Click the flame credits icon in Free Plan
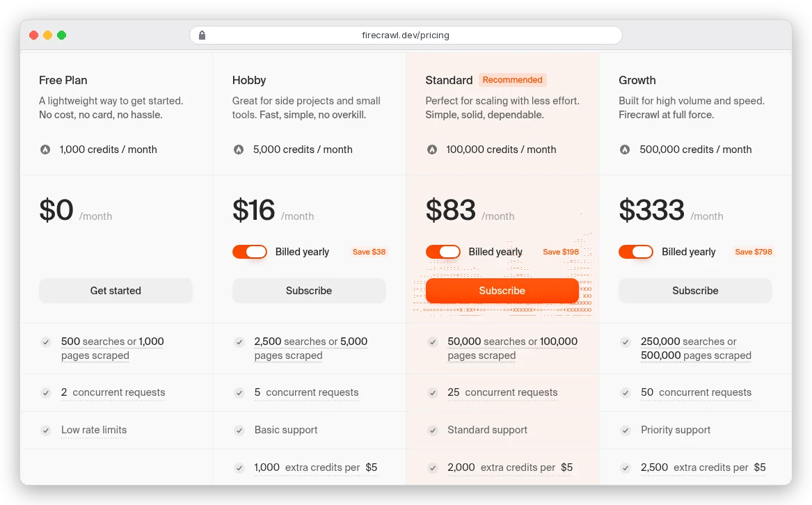Image resolution: width=812 pixels, height=505 pixels. tap(45, 150)
